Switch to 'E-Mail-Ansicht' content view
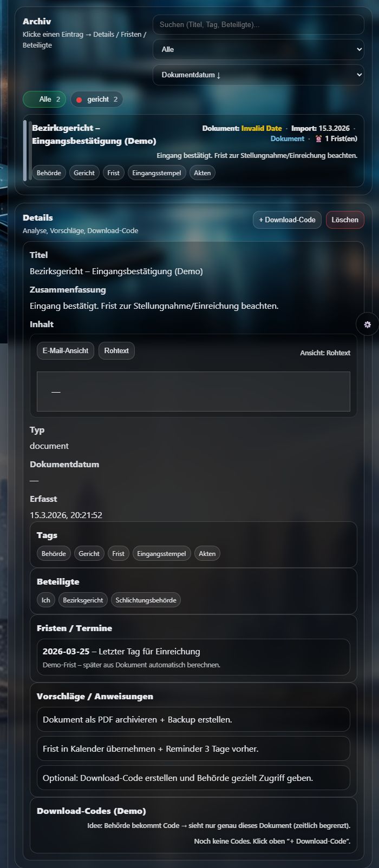Viewport: 379px width, 868px height. point(66,350)
